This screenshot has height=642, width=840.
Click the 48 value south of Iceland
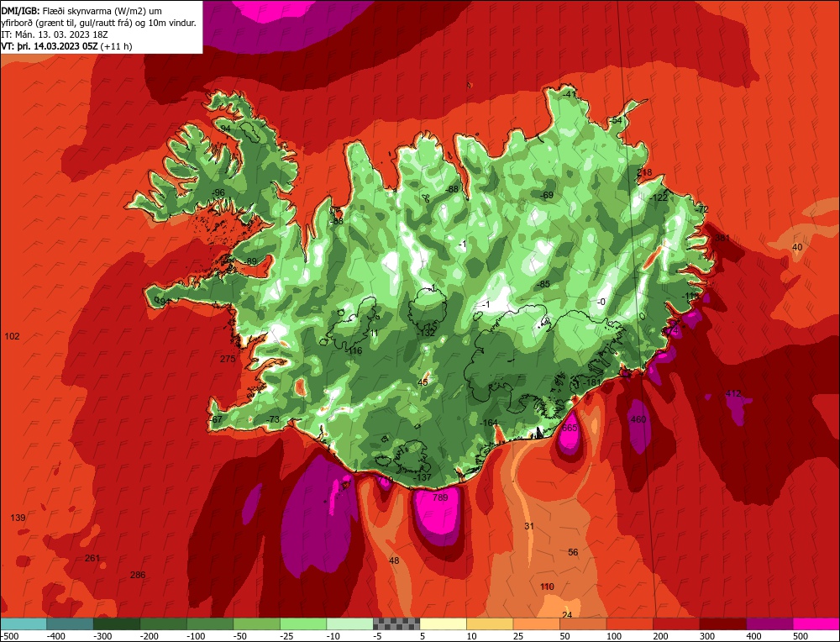[x=394, y=560]
